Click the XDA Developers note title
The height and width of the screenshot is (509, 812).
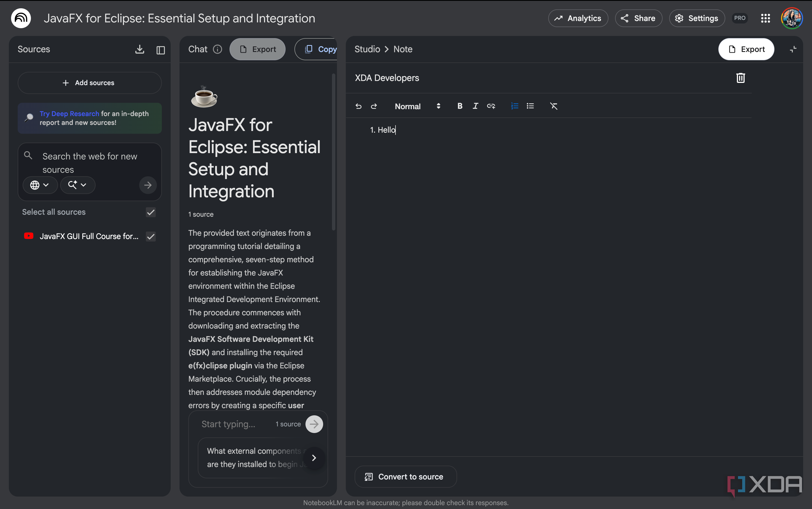pyautogui.click(x=387, y=78)
